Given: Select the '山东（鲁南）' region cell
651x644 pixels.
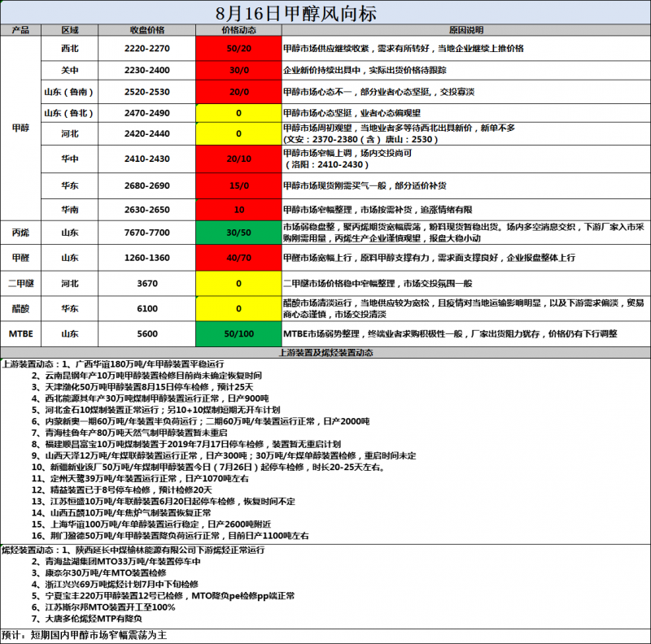Looking at the screenshot, I should point(70,92).
